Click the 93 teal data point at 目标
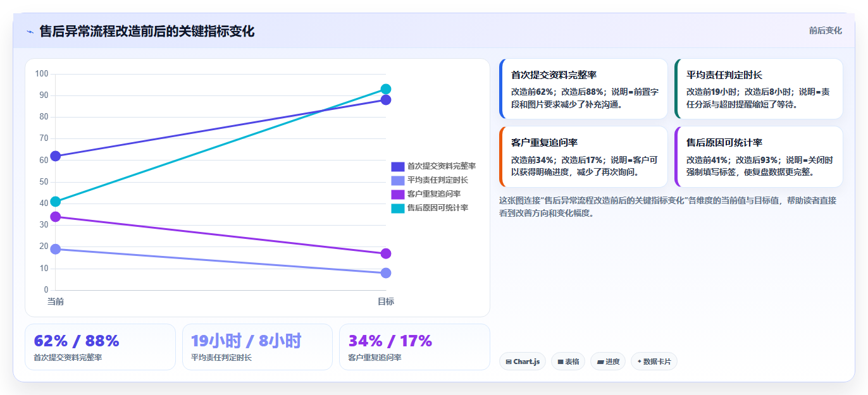This screenshot has height=395, width=868. (x=386, y=89)
